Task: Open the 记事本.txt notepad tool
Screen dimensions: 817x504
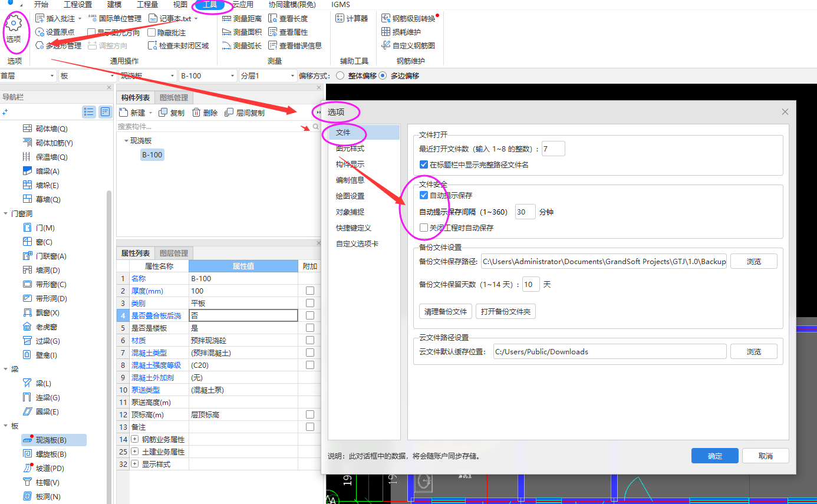Action: coord(173,19)
